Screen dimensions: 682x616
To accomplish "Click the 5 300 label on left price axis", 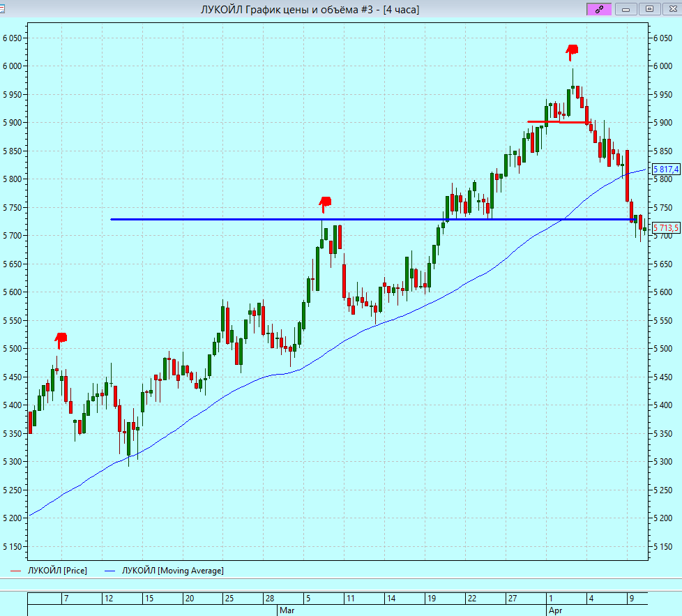I will 12,462.
